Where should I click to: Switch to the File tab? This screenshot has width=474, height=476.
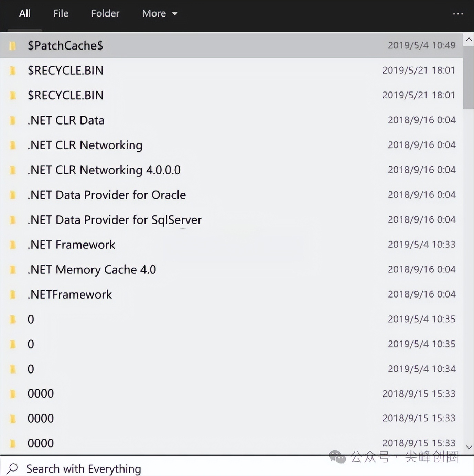click(61, 13)
